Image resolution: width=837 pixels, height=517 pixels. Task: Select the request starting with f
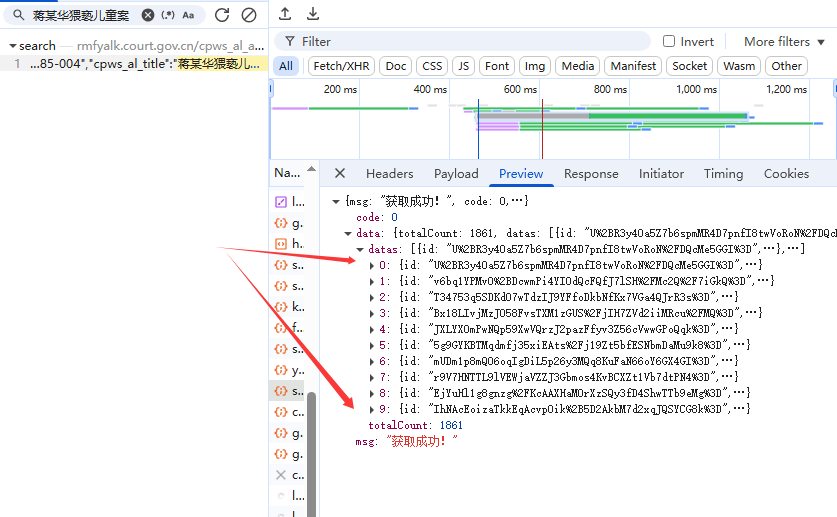pyautogui.click(x=288, y=328)
